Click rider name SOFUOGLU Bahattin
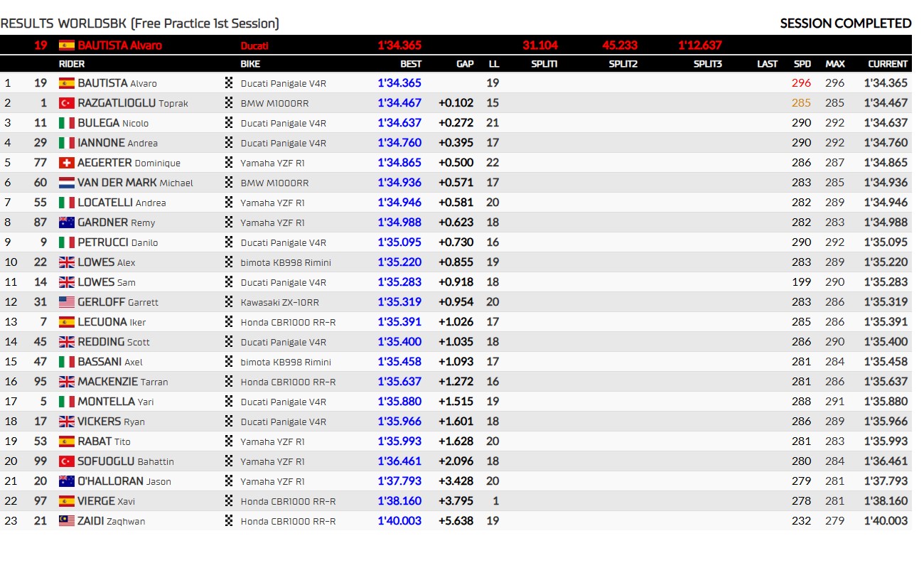Image resolution: width=924 pixels, height=563 pixels. pos(126,461)
